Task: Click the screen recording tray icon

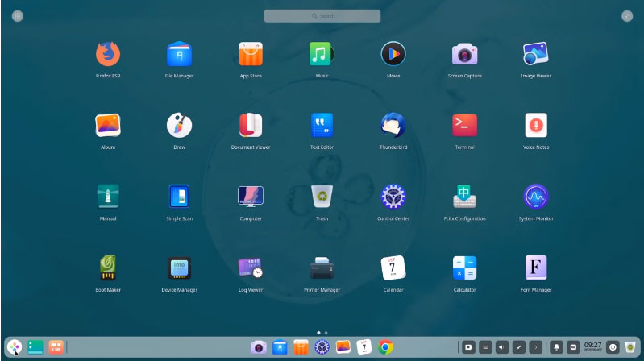Action: (468, 347)
